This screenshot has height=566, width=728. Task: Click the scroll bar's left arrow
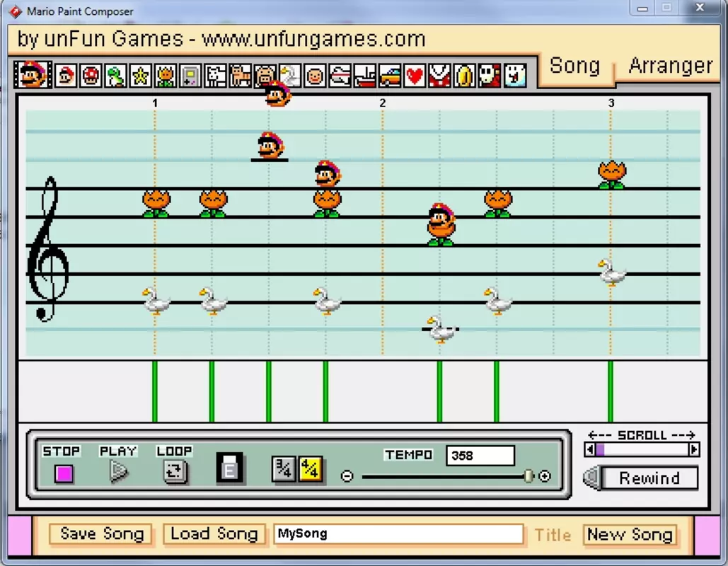[589, 449]
